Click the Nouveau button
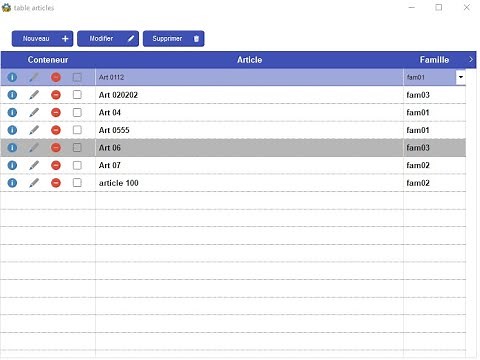Image resolution: width=480 pixels, height=360 pixels. [42, 39]
